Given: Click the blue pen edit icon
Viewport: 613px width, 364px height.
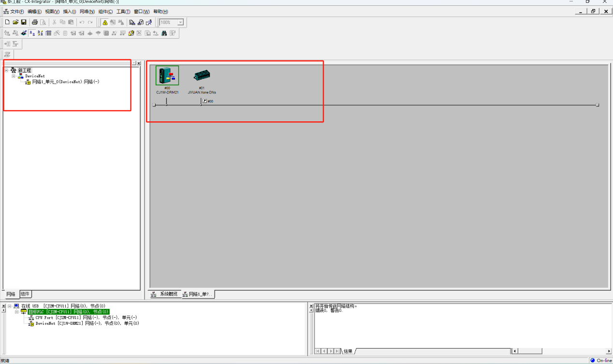Looking at the screenshot, I should coord(23,33).
